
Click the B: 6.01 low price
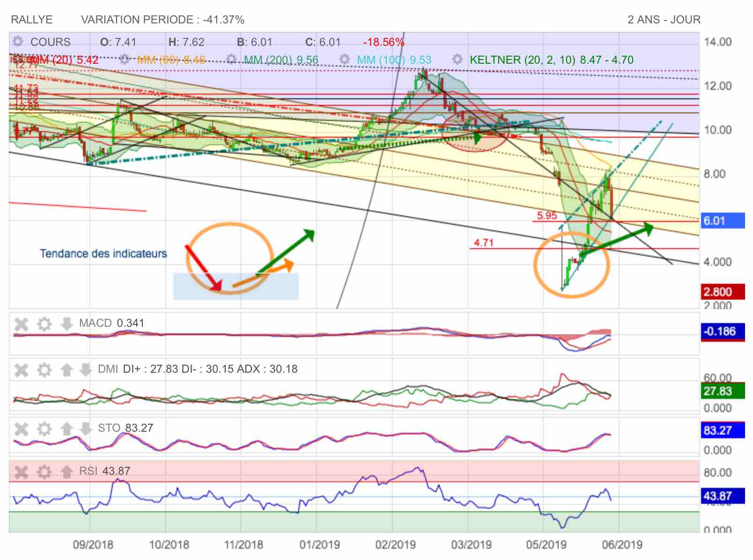coord(254,42)
